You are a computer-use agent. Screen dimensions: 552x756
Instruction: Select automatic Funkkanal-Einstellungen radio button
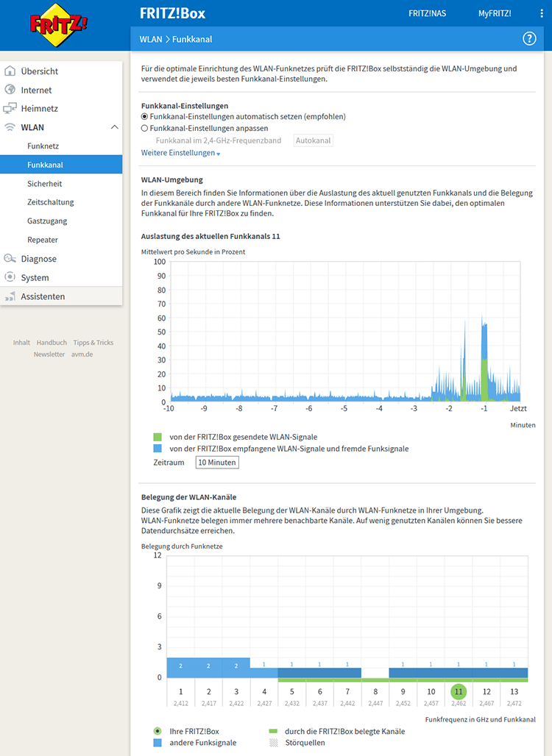click(145, 117)
